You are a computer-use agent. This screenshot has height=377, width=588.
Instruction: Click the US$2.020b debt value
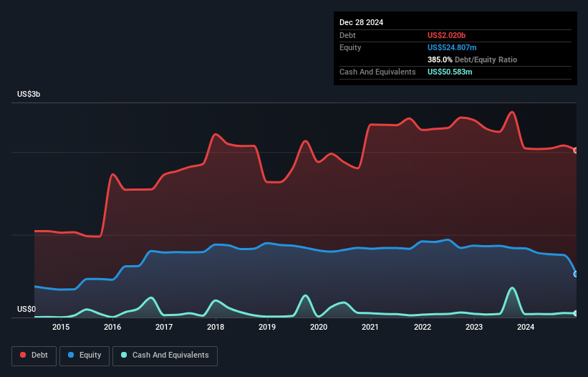446,35
